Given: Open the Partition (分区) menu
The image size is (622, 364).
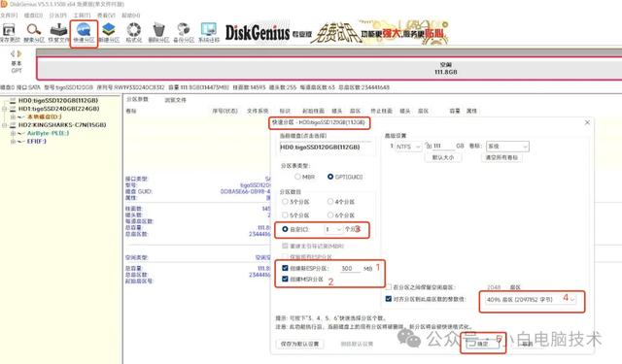Looking at the screenshot, I should (x=57, y=16).
